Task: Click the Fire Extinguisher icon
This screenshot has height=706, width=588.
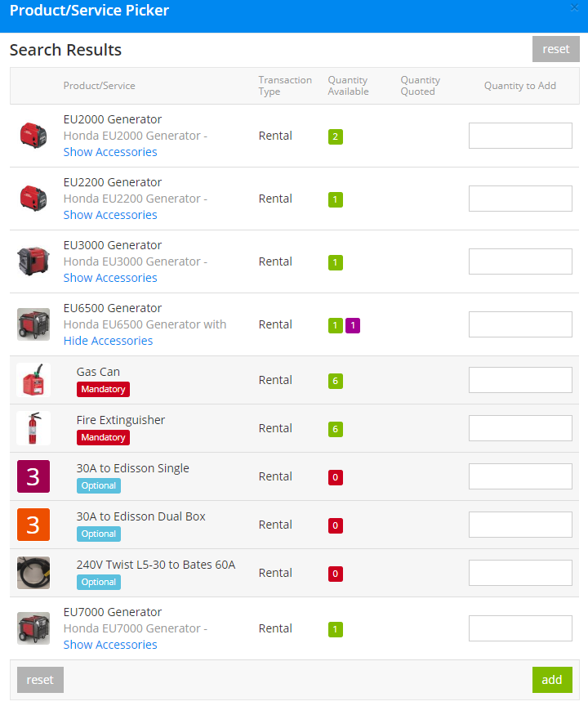Action: [33, 428]
